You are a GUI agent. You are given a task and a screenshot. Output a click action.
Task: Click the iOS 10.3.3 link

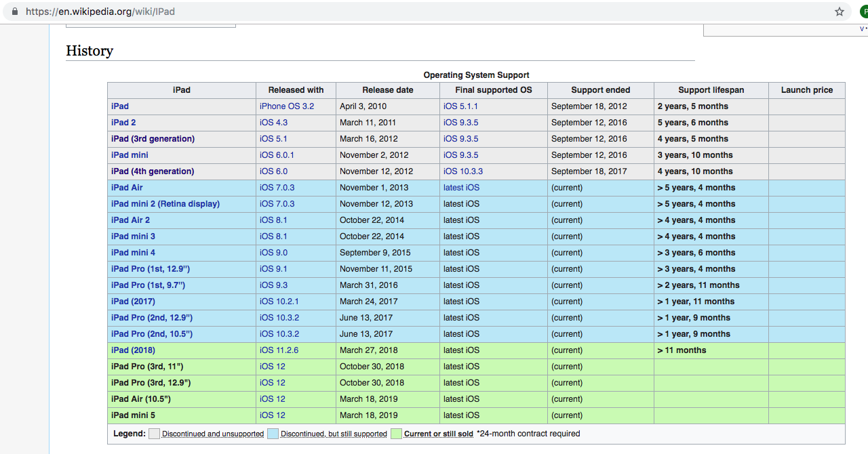[x=463, y=171]
